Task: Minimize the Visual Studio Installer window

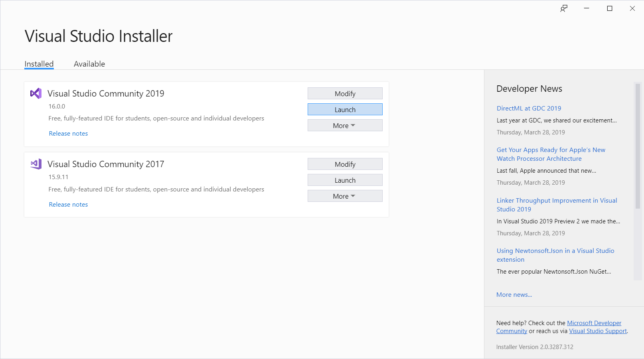Action: [x=587, y=8]
